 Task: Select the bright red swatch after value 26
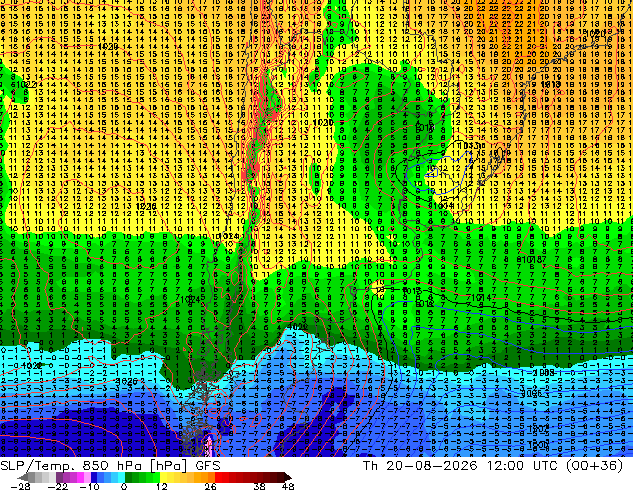click(x=218, y=477)
